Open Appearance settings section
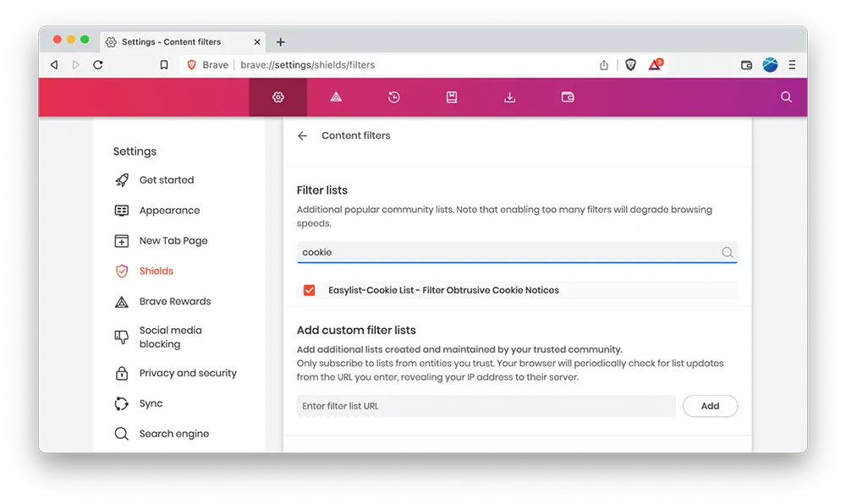 click(169, 211)
